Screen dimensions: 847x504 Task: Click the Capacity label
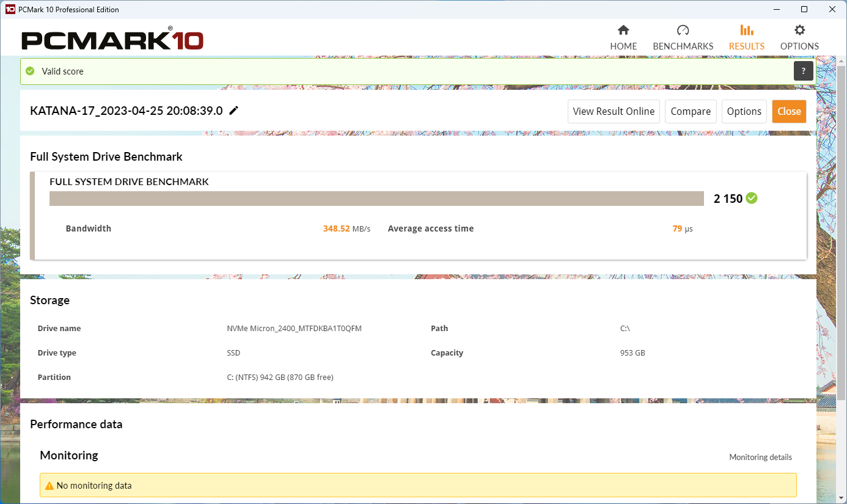point(447,353)
